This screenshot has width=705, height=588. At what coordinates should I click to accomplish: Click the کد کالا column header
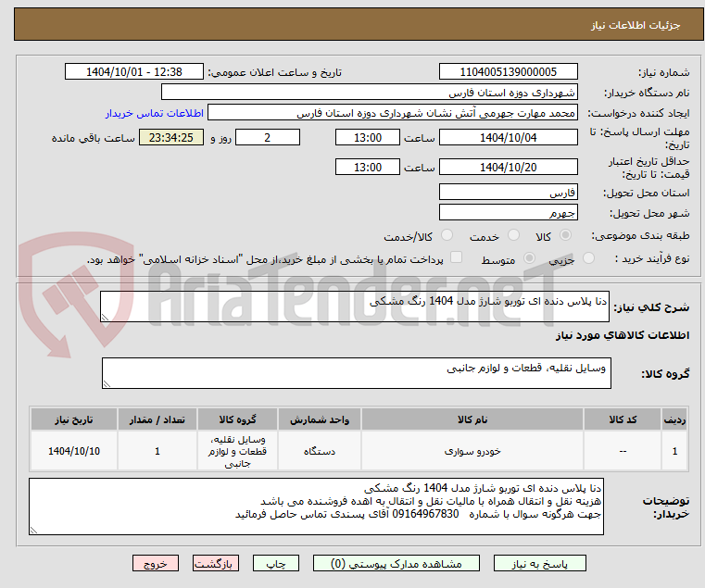[x=623, y=419]
